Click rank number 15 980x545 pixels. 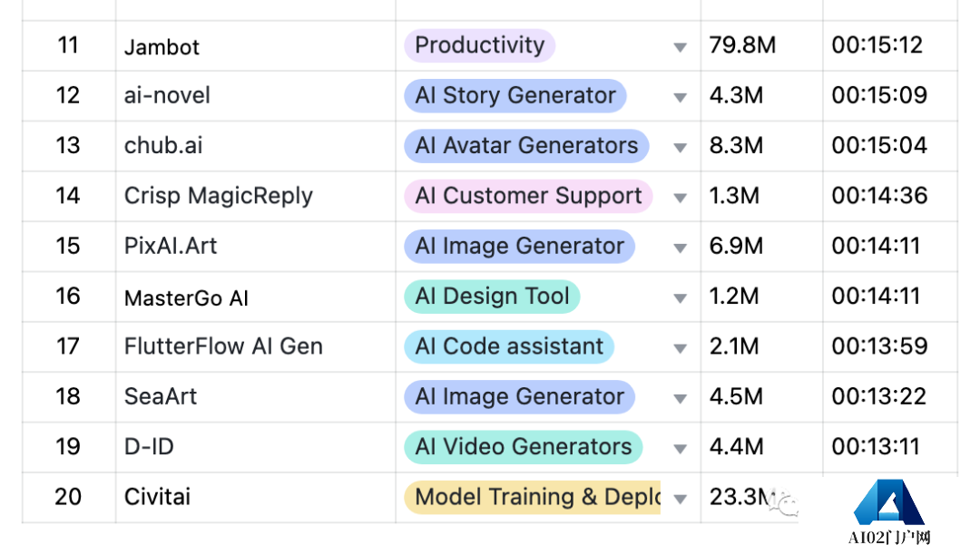pos(68,246)
